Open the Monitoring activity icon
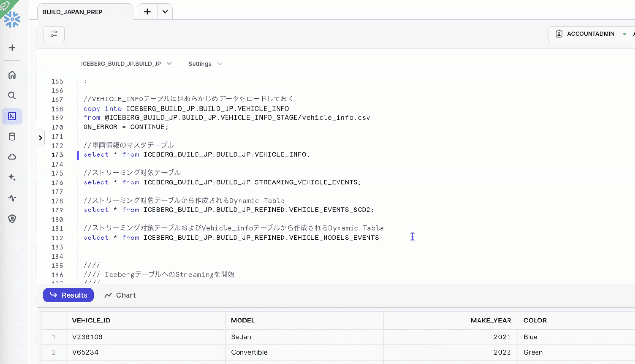The height and width of the screenshot is (364, 635). point(12,198)
